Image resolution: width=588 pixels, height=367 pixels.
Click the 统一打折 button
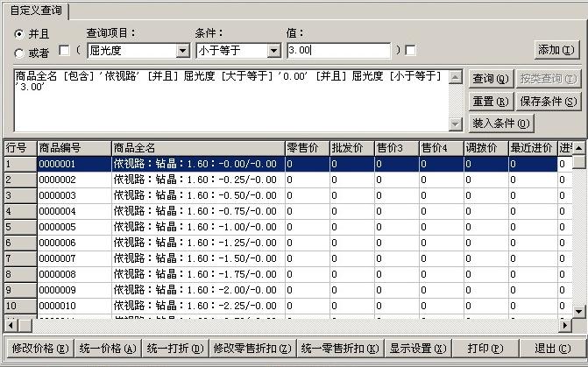point(174,348)
